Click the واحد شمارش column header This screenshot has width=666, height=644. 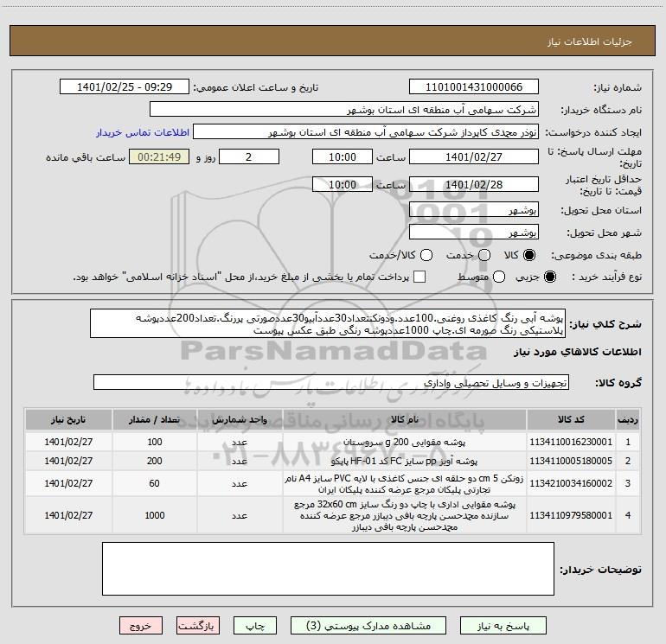(x=240, y=419)
